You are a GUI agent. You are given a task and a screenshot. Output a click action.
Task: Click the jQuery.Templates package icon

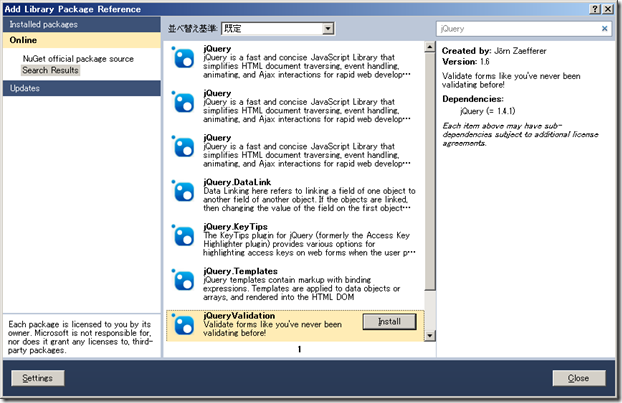point(183,280)
